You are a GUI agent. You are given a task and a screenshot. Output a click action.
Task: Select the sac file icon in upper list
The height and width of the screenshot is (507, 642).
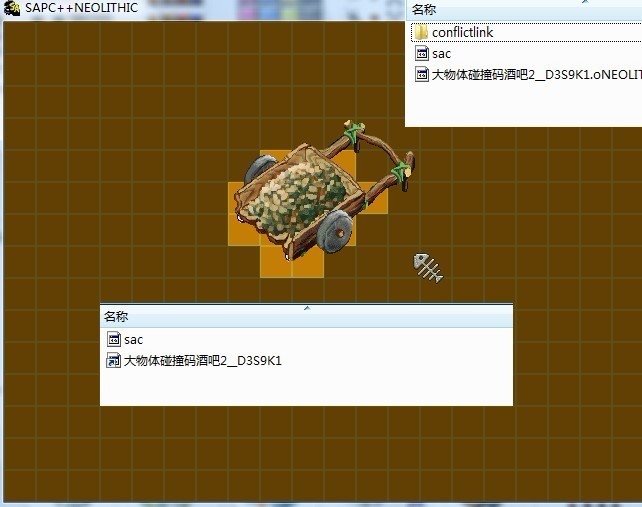pyautogui.click(x=422, y=53)
